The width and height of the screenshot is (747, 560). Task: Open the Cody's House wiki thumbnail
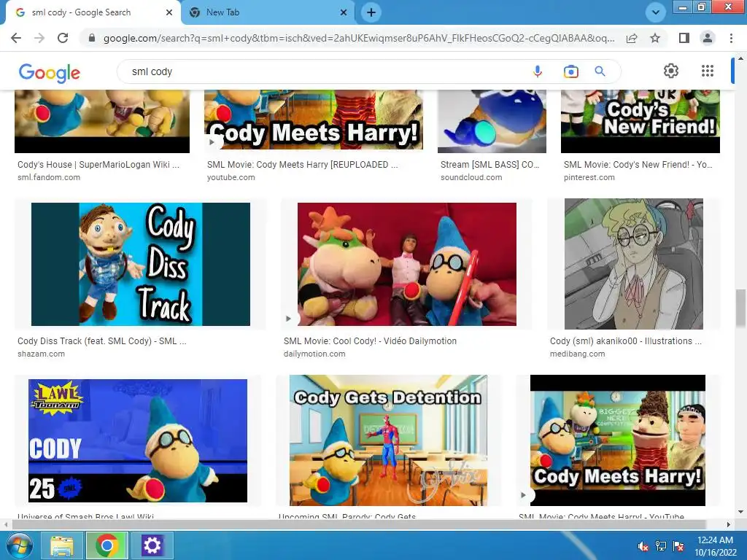click(102, 121)
